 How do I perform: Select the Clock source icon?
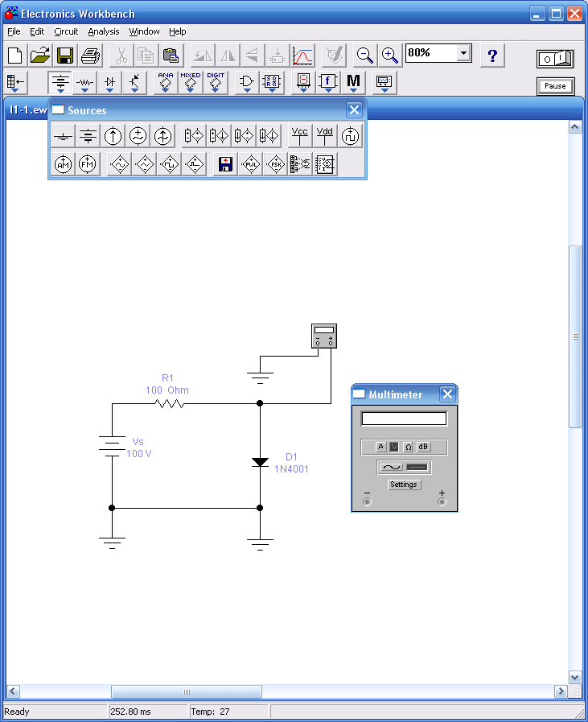click(x=350, y=136)
